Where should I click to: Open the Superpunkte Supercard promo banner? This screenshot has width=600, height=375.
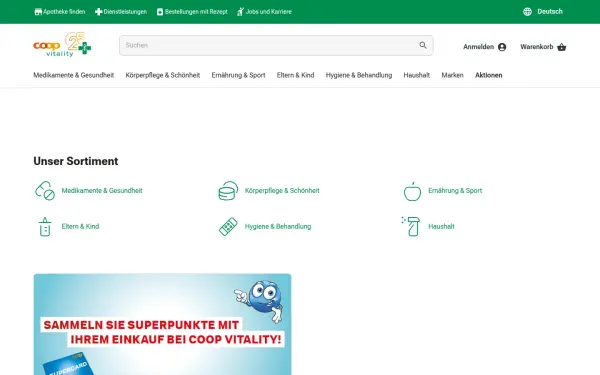click(162, 324)
